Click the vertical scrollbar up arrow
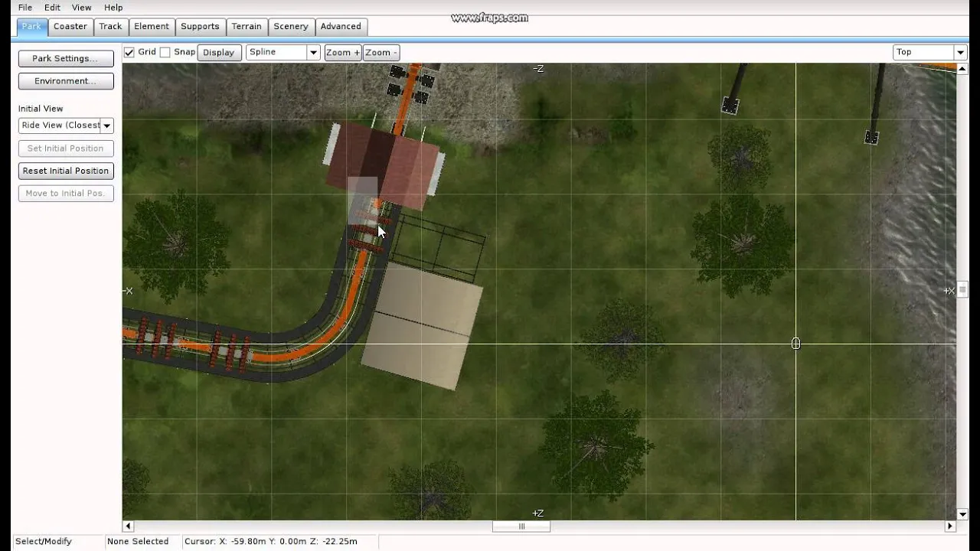 pos(962,68)
